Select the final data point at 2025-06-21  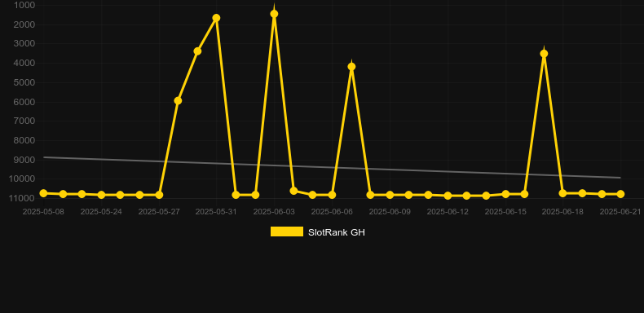(620, 194)
